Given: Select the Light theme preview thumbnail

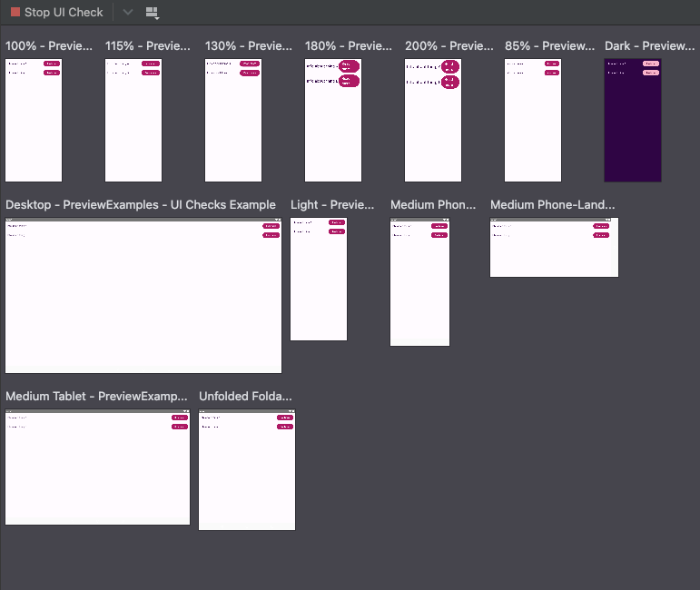Looking at the screenshot, I should coord(319,279).
